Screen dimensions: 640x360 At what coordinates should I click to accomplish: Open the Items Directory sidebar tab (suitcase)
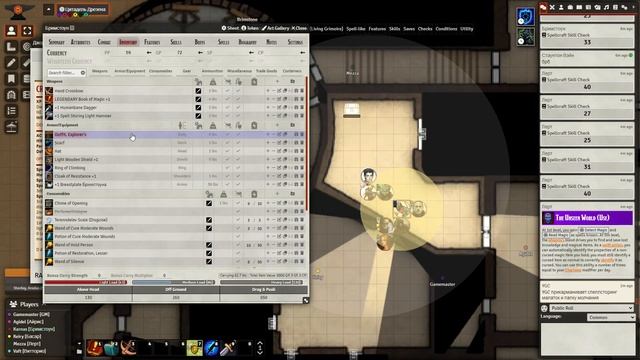[x=570, y=7]
